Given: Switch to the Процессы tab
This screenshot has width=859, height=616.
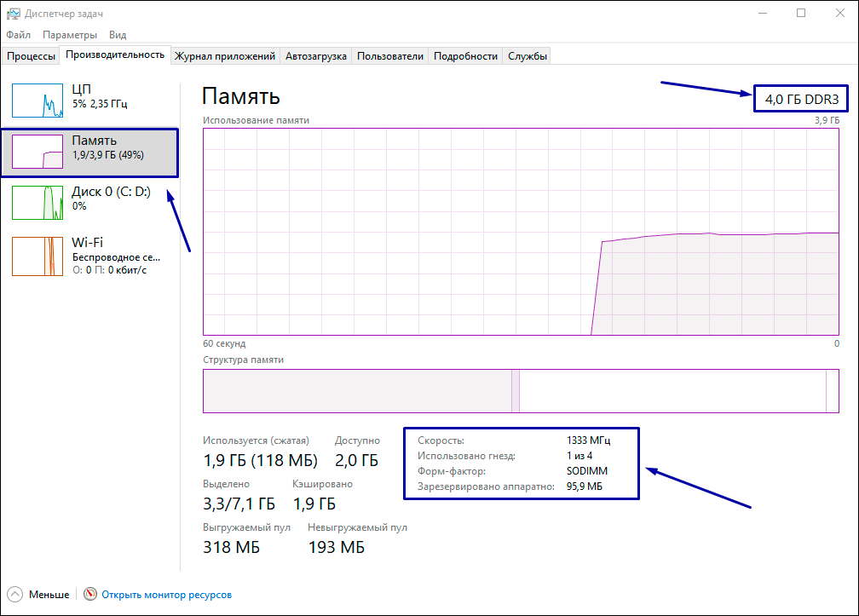Looking at the screenshot, I should click(32, 56).
